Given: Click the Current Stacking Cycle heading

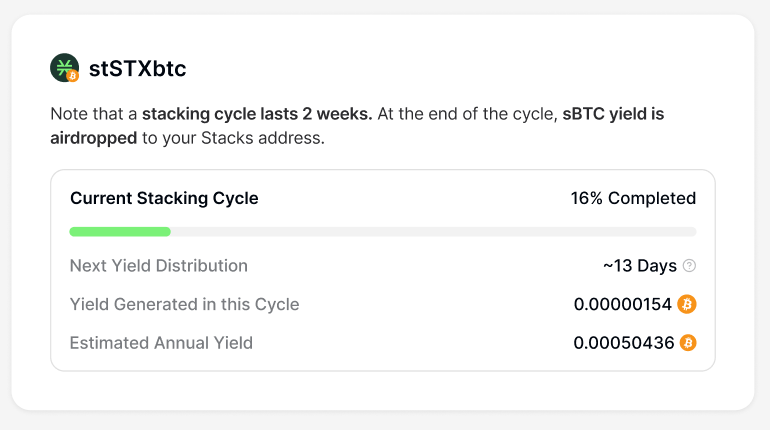Looking at the screenshot, I should (x=164, y=198).
